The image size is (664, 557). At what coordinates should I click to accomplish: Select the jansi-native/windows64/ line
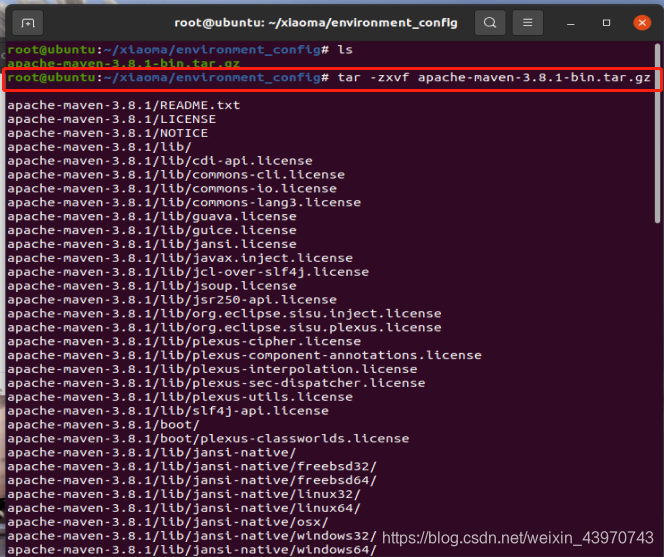192,550
